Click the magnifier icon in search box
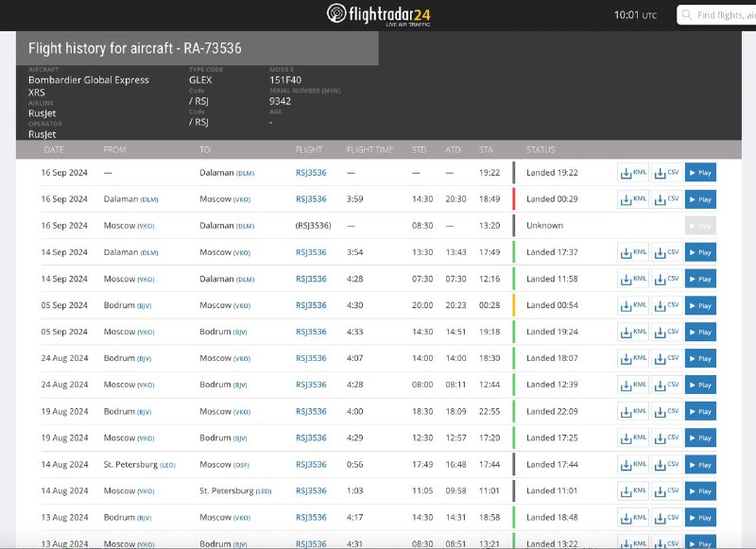This screenshot has height=549, width=756. pos(687,15)
